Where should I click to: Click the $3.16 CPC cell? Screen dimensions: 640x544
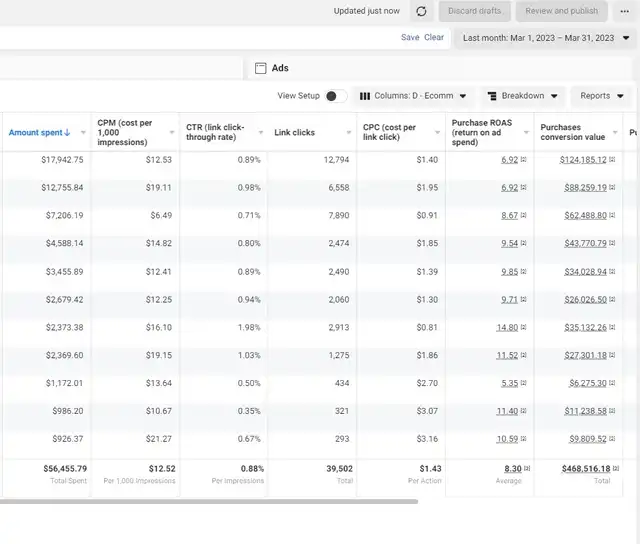pos(427,439)
